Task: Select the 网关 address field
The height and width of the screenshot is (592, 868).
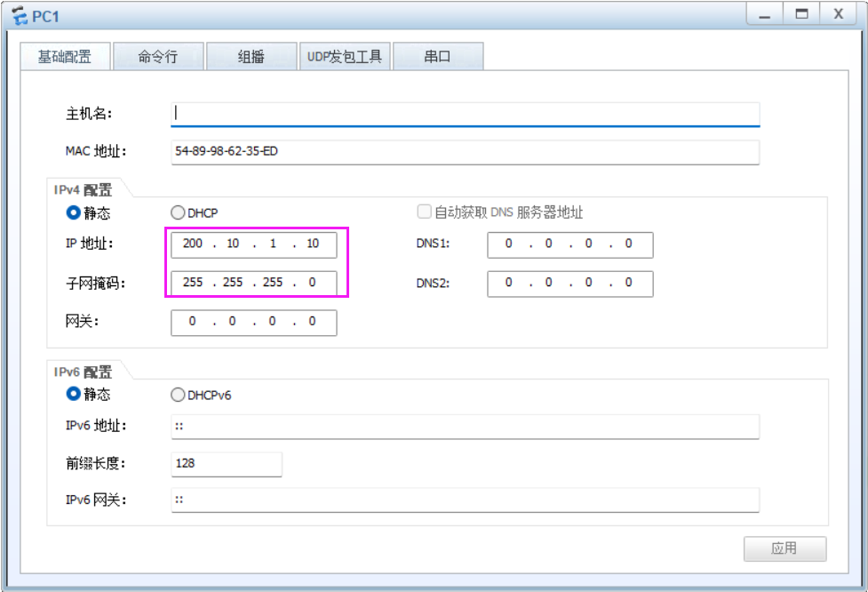Action: 253,322
